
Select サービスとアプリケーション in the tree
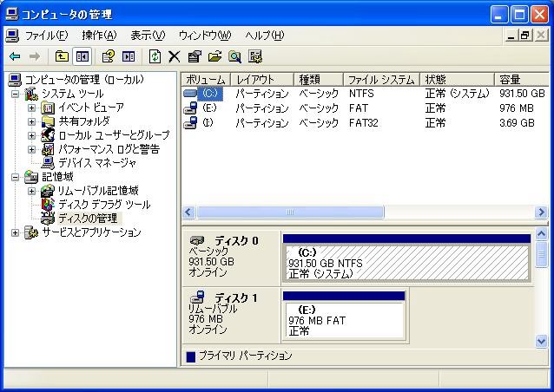[91, 232]
